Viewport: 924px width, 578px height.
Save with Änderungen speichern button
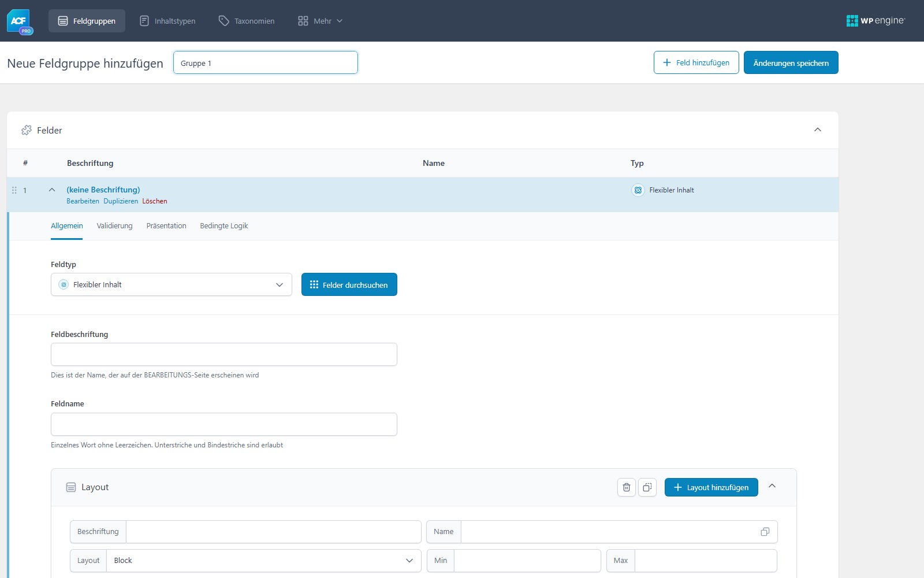click(791, 62)
